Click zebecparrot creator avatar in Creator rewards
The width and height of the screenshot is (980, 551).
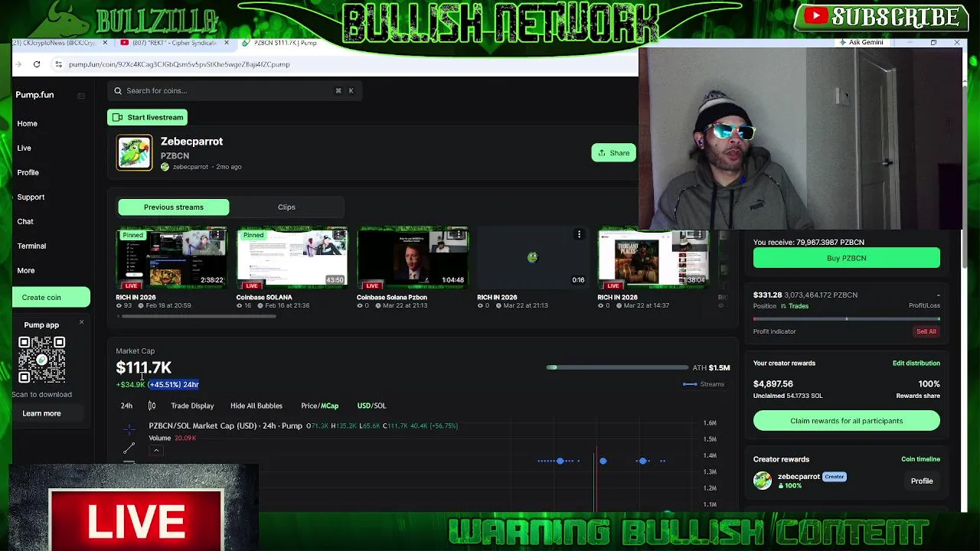[763, 481]
